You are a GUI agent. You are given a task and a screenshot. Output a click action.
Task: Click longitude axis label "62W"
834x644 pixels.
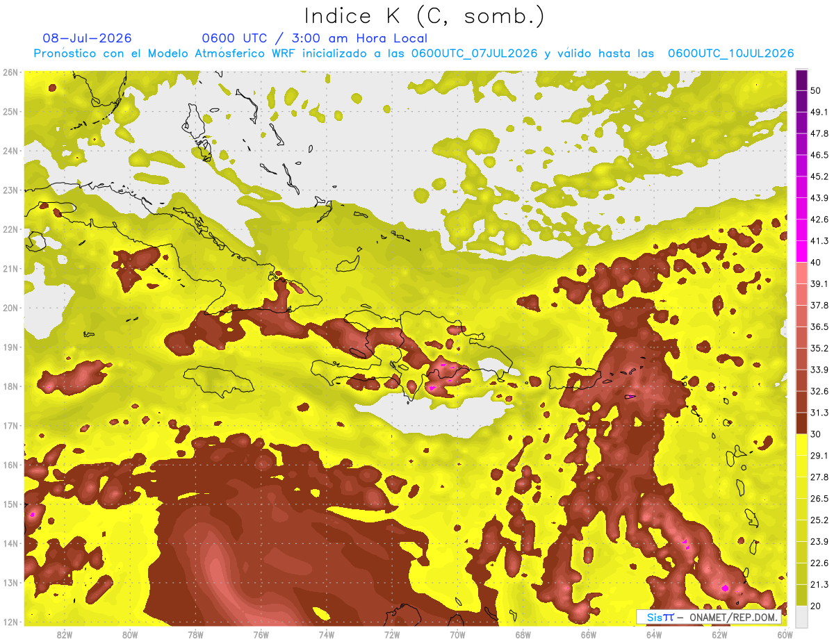(720, 634)
